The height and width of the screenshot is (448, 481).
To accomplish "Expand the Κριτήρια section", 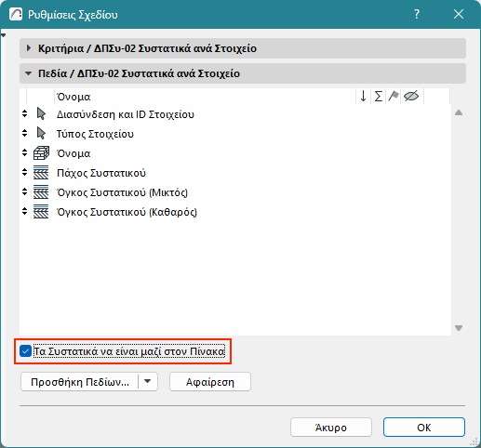I will 29,48.
